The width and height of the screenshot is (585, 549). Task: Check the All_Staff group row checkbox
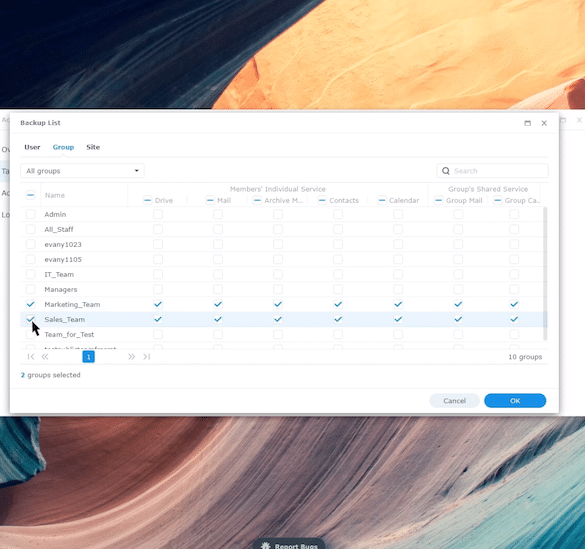tap(31, 229)
